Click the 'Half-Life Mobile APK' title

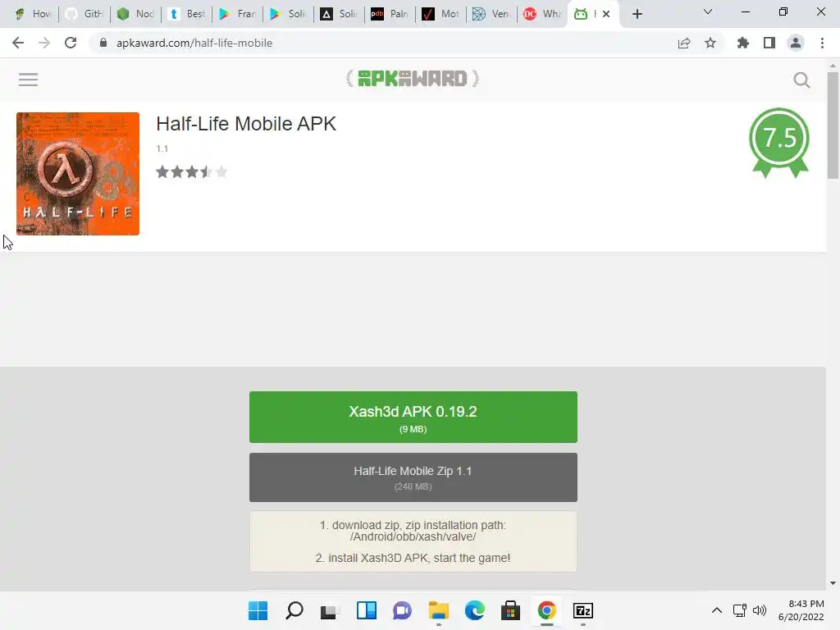(x=246, y=124)
